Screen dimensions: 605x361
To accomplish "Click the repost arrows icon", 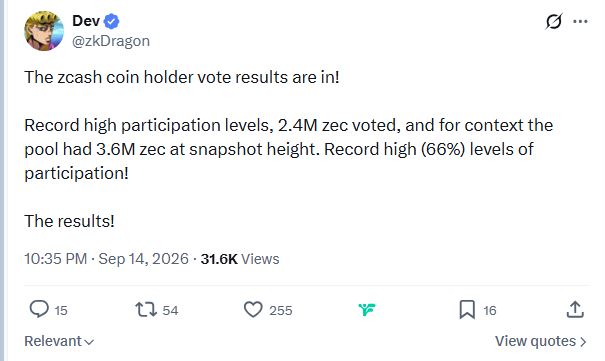I will [x=146, y=310].
